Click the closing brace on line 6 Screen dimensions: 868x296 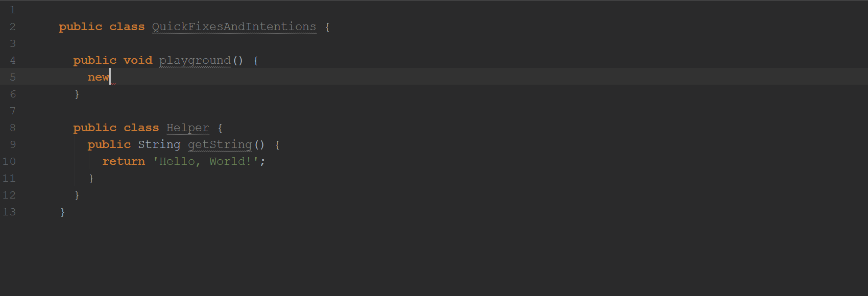(77, 94)
